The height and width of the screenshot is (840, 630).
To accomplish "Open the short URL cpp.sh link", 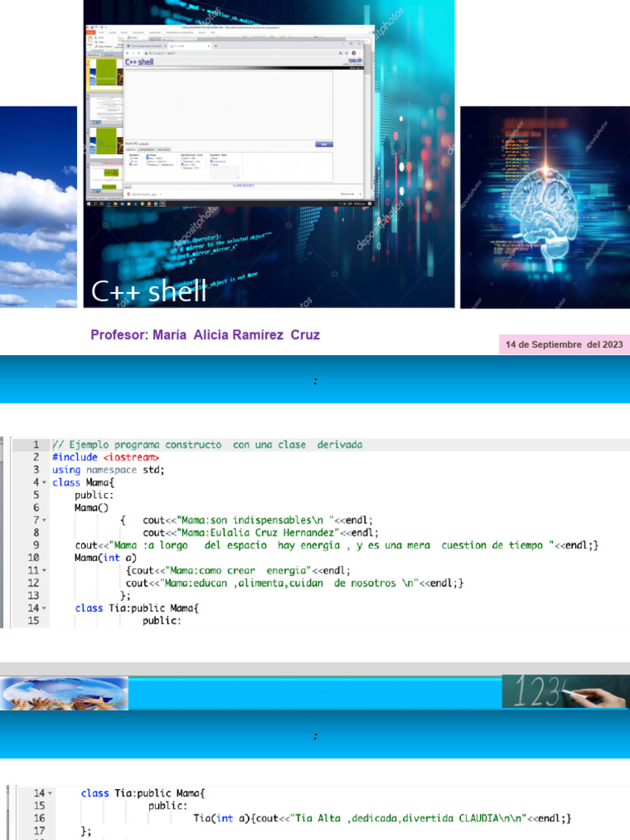I will 144,144.
